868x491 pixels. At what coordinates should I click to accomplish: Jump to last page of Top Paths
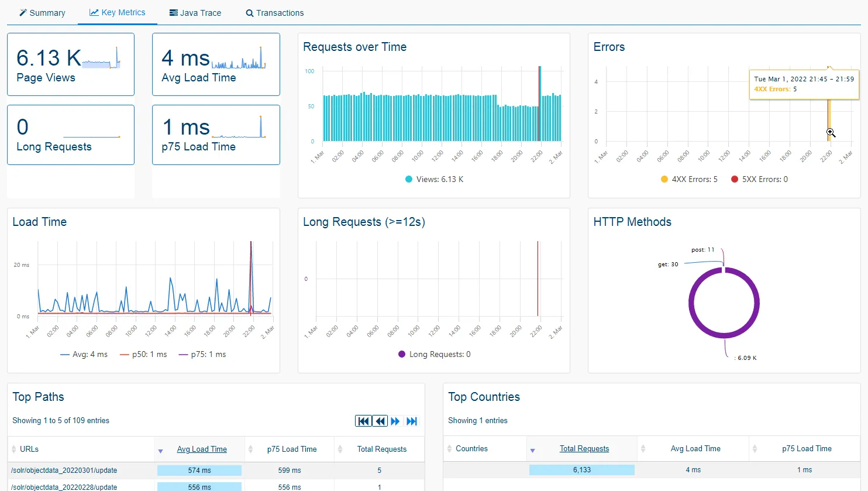pyautogui.click(x=412, y=421)
